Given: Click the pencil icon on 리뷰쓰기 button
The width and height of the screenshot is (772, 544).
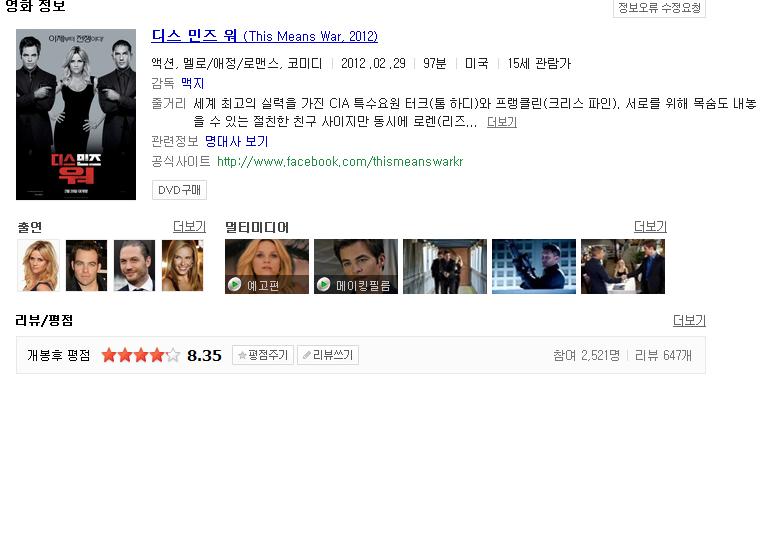Looking at the screenshot, I should tap(307, 355).
